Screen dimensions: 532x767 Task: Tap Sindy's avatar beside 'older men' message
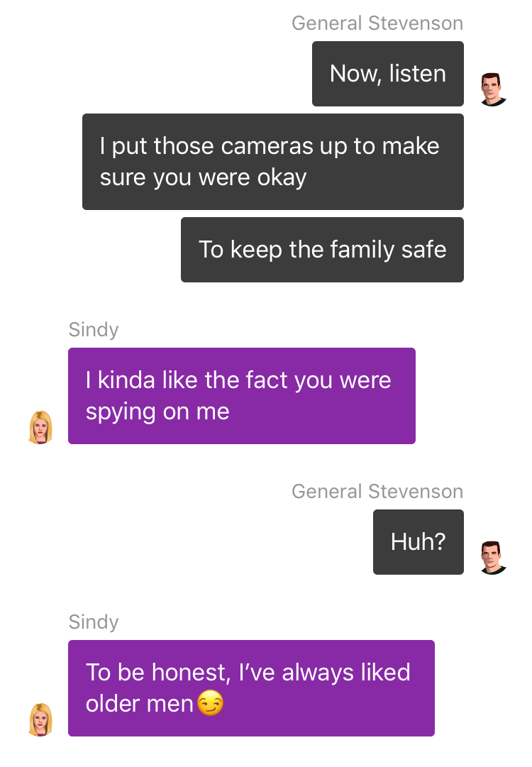pos(41,719)
